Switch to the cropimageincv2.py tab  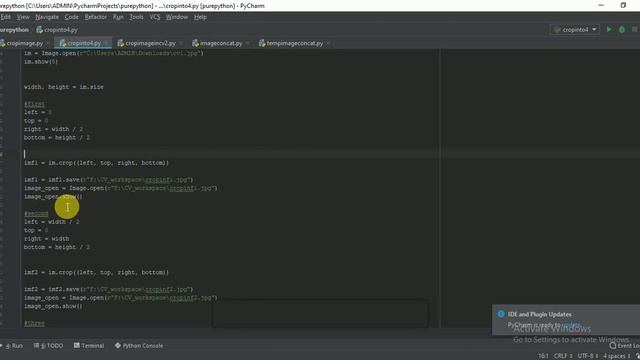tap(150, 43)
